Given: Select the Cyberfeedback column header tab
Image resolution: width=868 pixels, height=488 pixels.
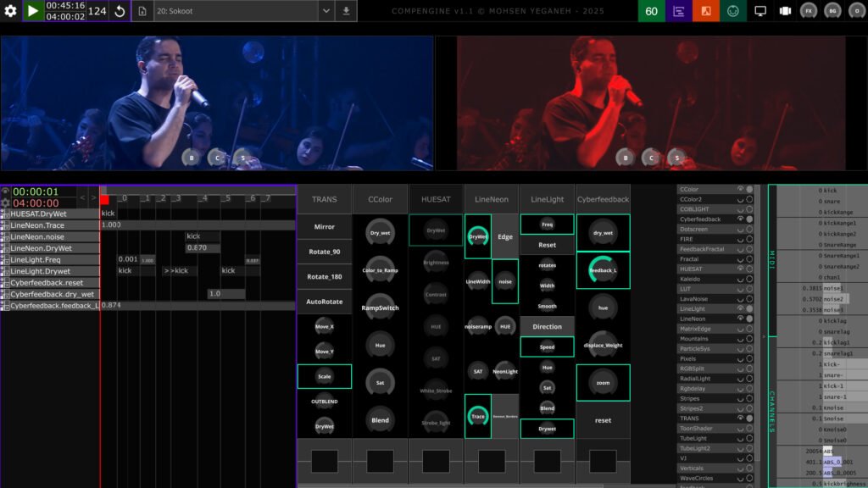Looking at the screenshot, I should pyautogui.click(x=603, y=199).
